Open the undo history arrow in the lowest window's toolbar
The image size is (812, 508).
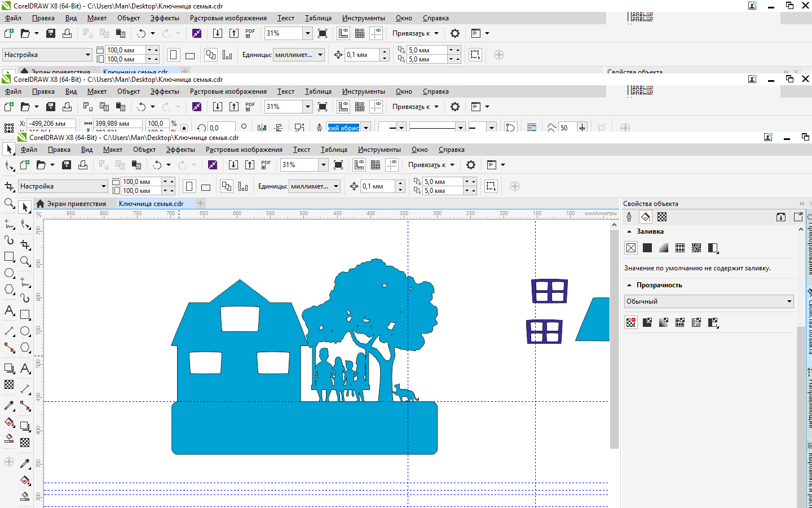pos(168,165)
